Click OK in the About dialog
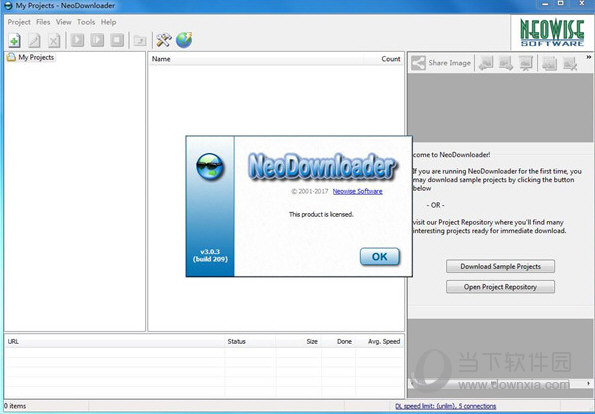 379,257
